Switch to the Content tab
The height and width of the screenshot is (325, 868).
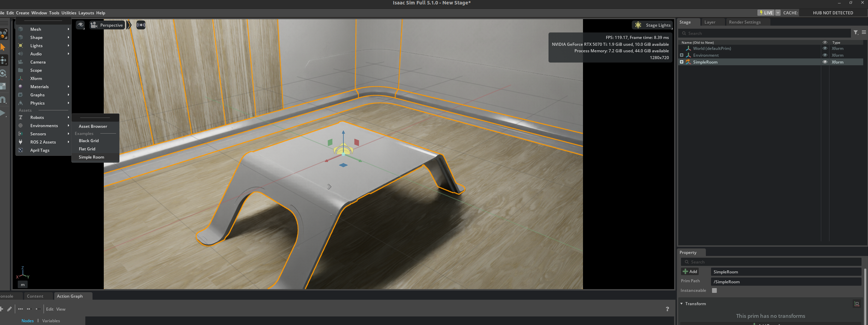(35, 296)
